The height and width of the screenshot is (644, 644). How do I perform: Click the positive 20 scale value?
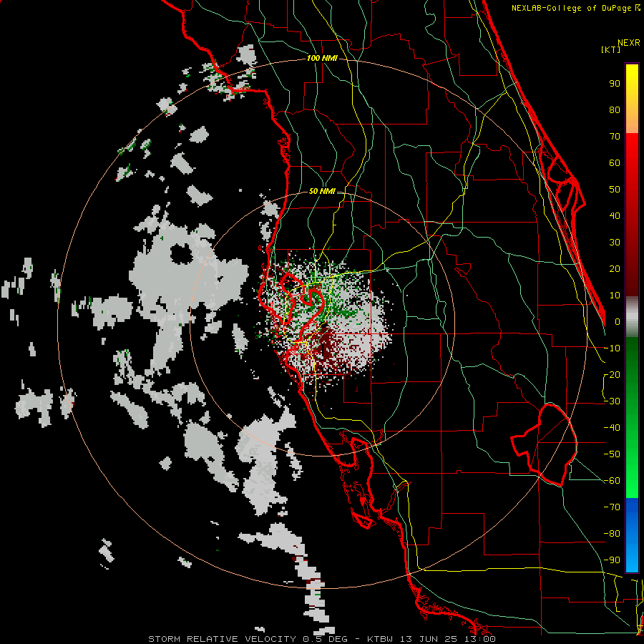click(x=615, y=269)
